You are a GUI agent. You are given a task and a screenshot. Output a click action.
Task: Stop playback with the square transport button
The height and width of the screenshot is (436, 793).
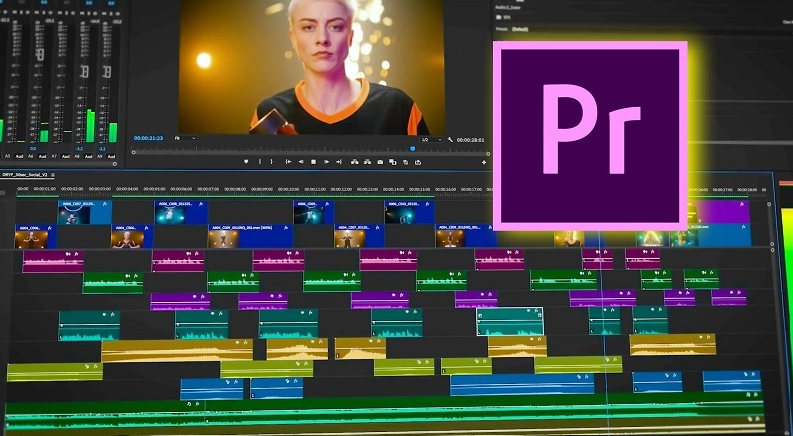coord(314,162)
